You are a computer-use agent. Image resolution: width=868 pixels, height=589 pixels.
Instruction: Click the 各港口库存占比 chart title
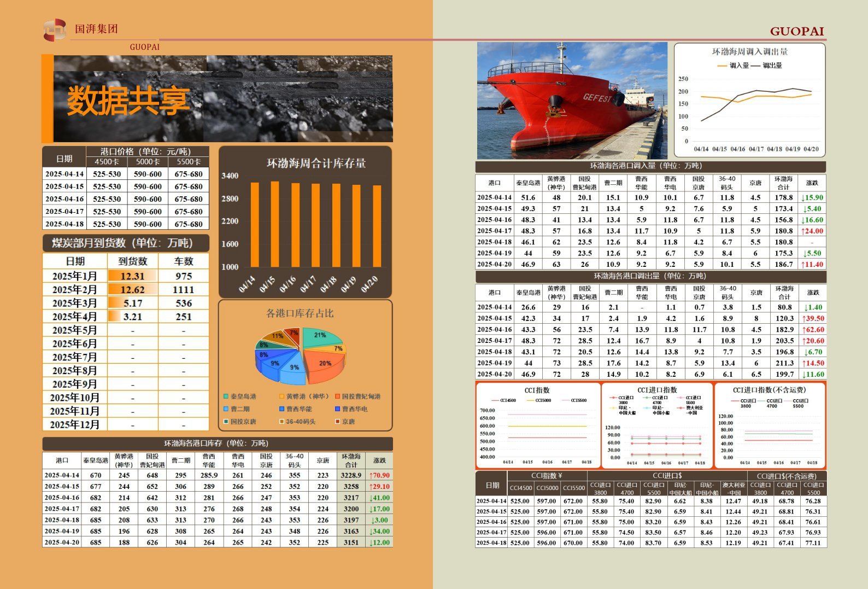pyautogui.click(x=300, y=313)
